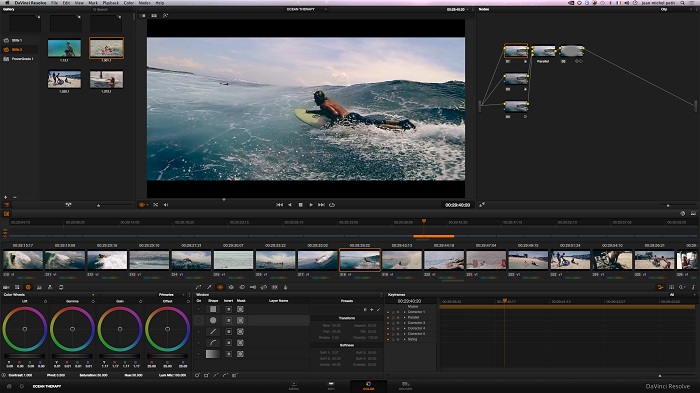Select the Window palette icon
The width and height of the screenshot is (700, 393).
(x=220, y=287)
